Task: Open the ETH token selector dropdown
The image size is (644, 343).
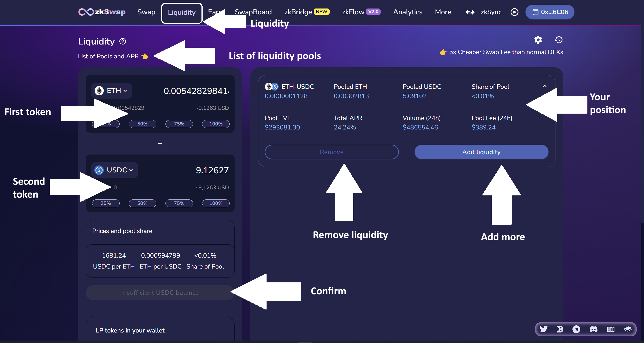Action: click(x=112, y=91)
